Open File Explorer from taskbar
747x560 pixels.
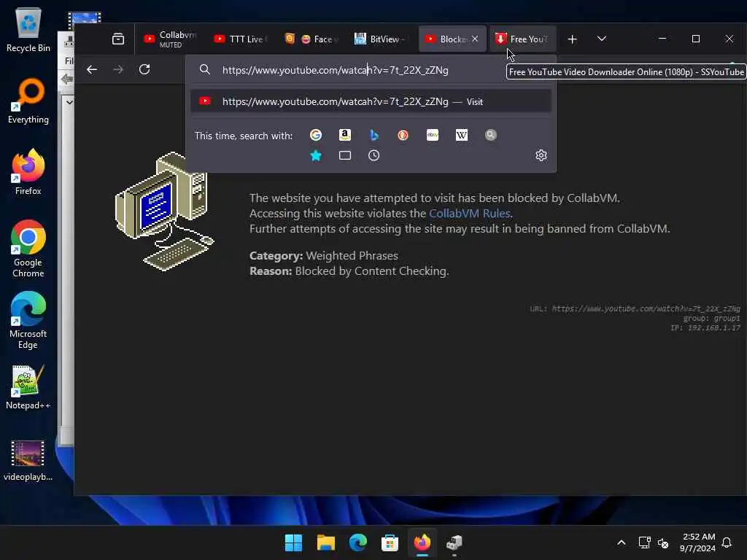point(326,542)
